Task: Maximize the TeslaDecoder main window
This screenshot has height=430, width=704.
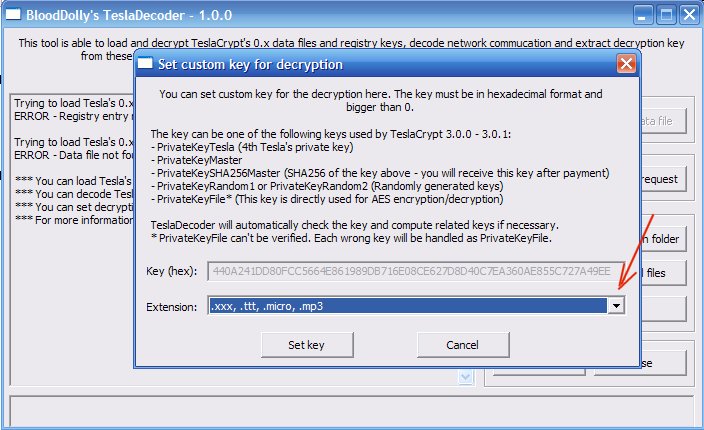Action: tap(666, 15)
